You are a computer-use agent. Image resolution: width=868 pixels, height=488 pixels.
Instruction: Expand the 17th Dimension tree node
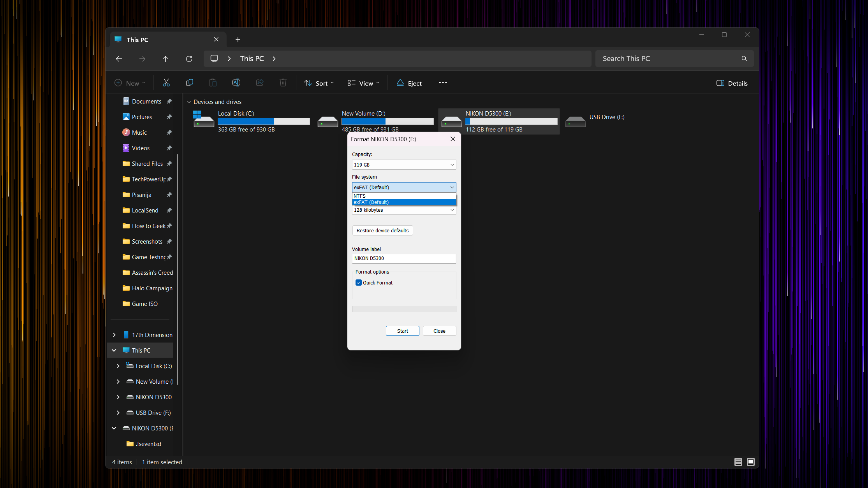(x=114, y=335)
